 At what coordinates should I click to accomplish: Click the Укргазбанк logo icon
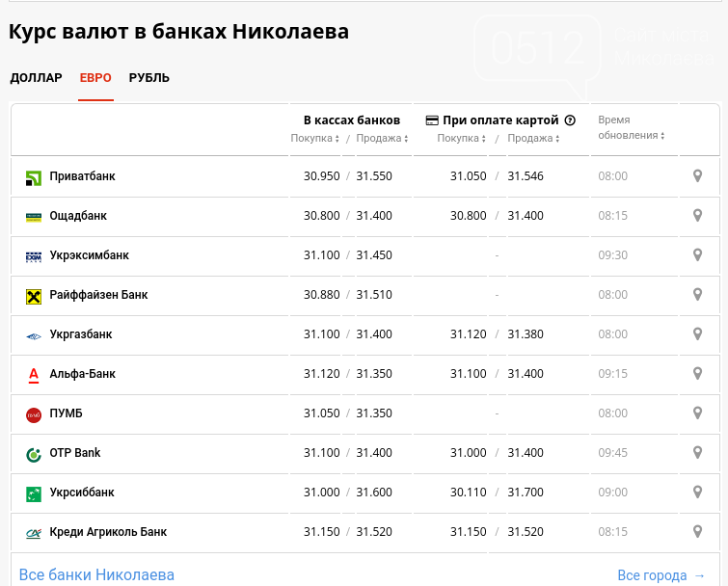34,336
